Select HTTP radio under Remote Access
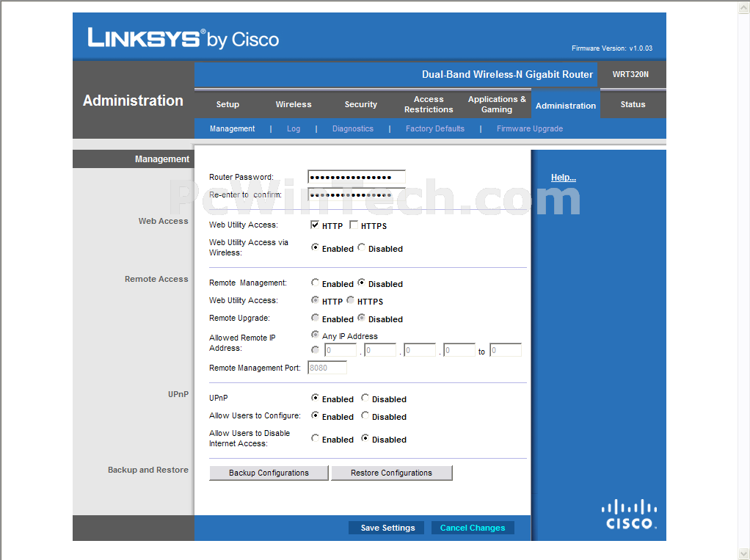Screen dimensions: 750x560 pyautogui.click(x=315, y=300)
